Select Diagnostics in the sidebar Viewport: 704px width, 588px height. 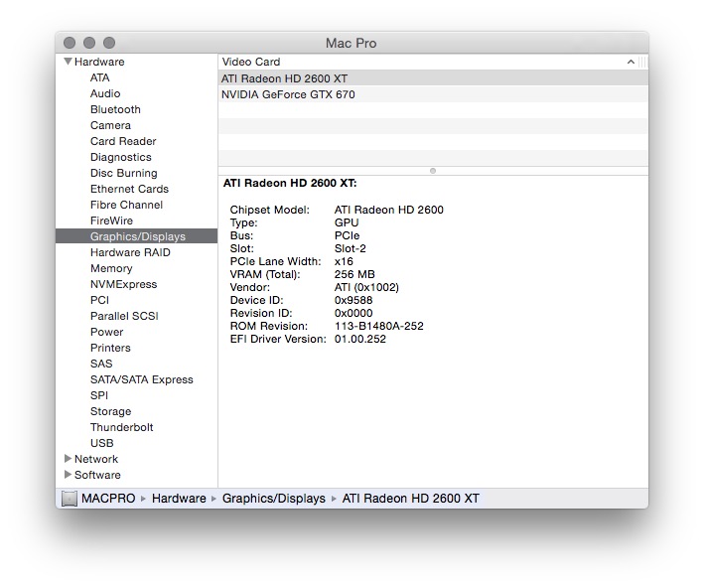pos(121,157)
